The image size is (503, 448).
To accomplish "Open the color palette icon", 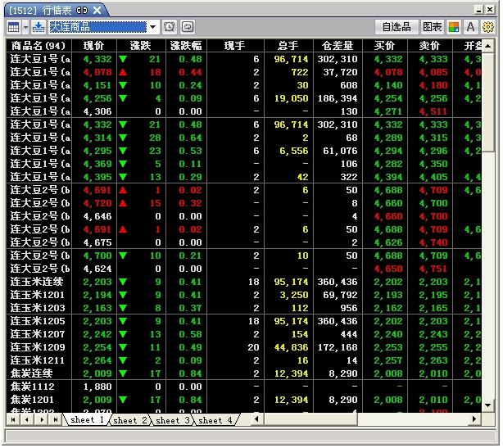I will [454, 27].
